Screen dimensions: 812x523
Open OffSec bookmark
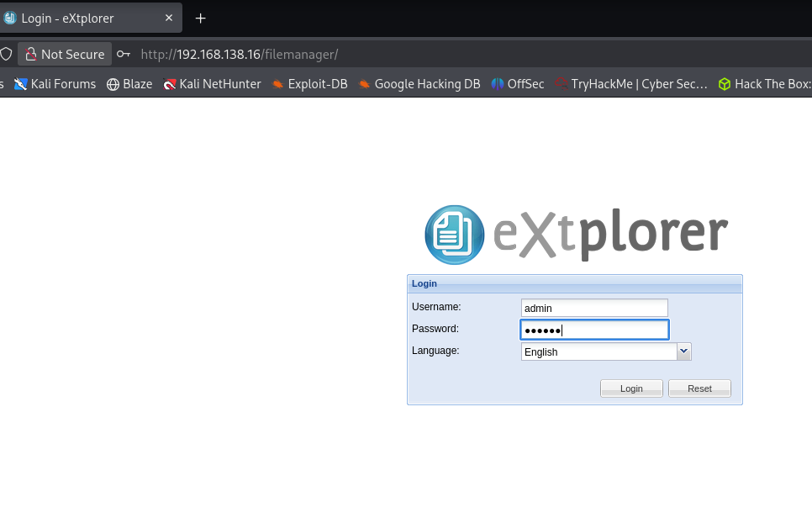point(518,84)
